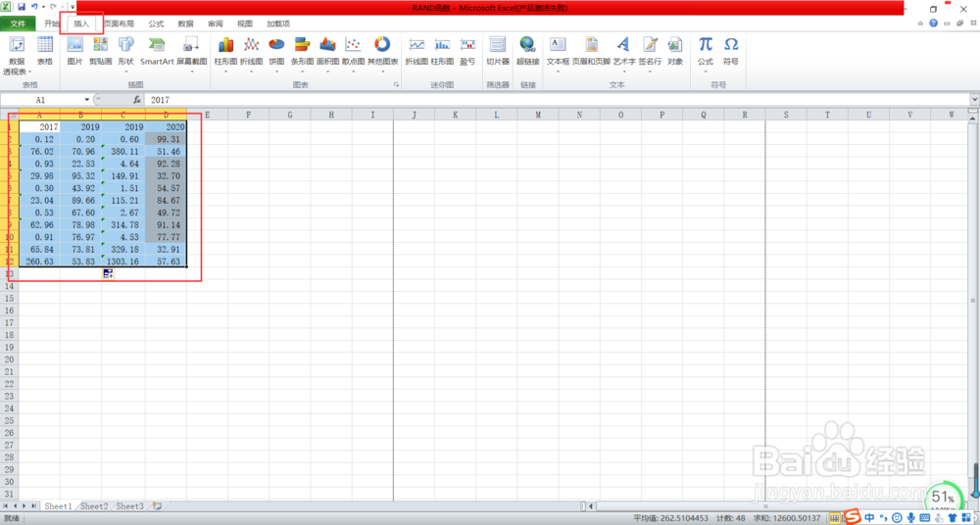Image resolution: width=980 pixels, height=525 pixels.
Task: Insert 艺术字 WordArt
Action: [623, 53]
